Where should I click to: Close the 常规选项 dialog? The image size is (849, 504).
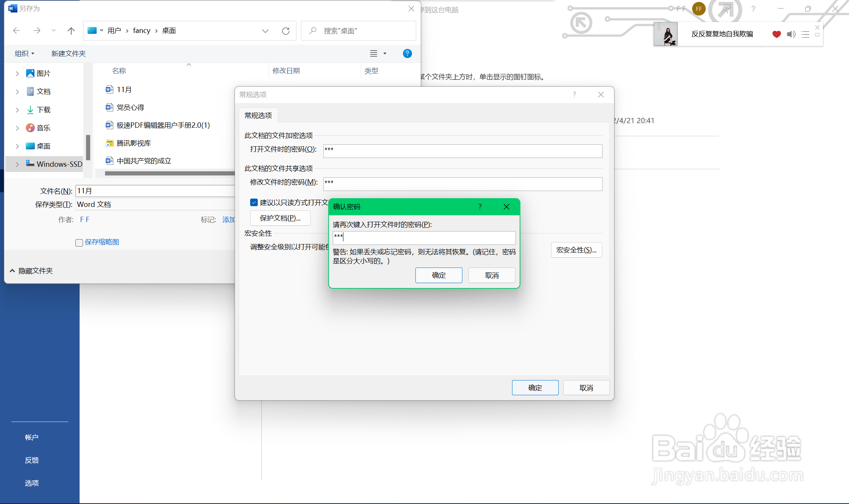click(601, 94)
